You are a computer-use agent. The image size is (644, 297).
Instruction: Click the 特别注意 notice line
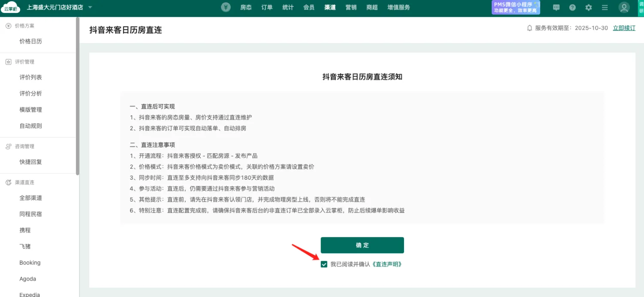pos(267,211)
